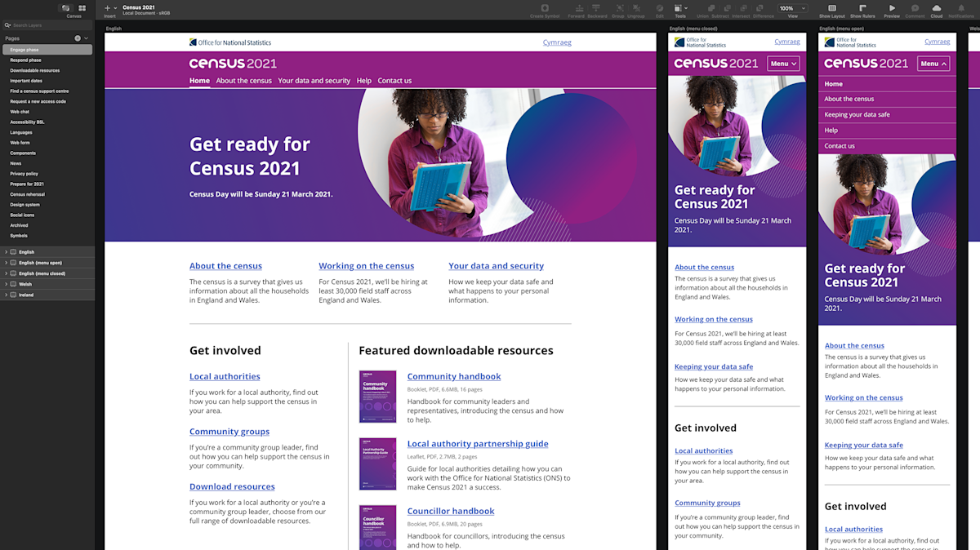
Task: Click Working on the census link, English artboard
Action: click(x=366, y=266)
